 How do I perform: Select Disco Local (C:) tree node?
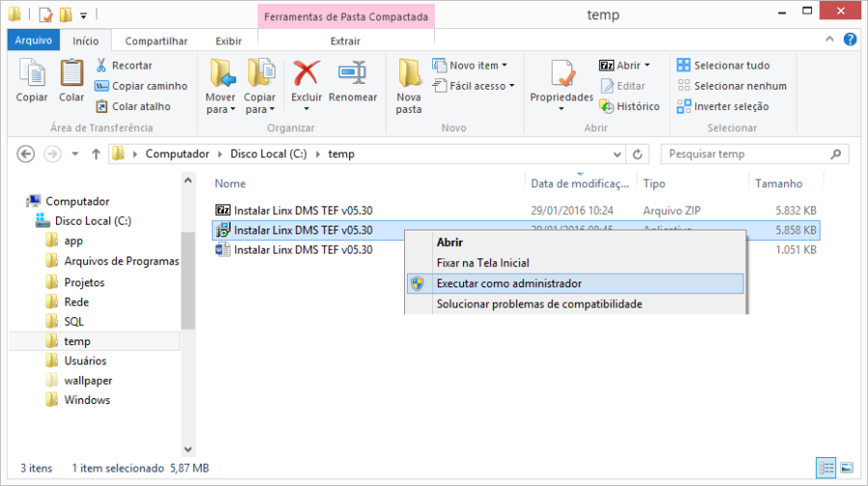(x=83, y=221)
